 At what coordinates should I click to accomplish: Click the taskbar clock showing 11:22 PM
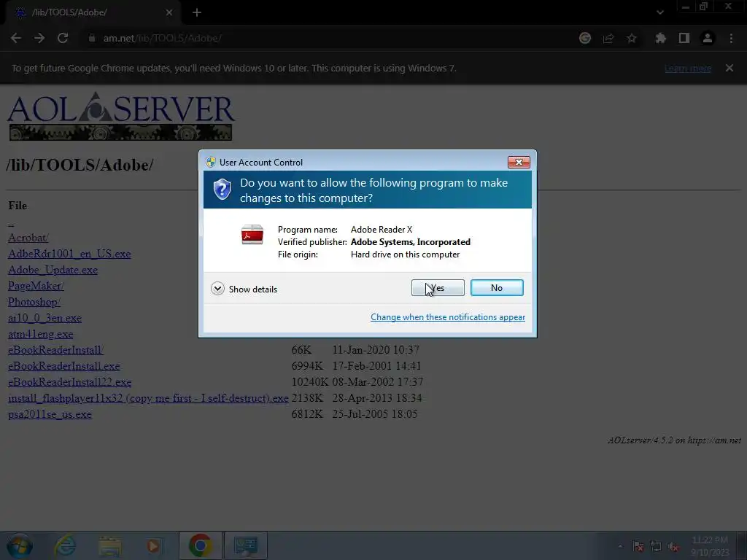click(x=710, y=545)
